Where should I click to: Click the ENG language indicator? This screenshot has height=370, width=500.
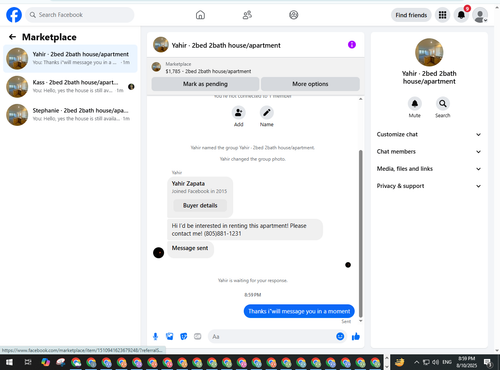tap(447, 362)
